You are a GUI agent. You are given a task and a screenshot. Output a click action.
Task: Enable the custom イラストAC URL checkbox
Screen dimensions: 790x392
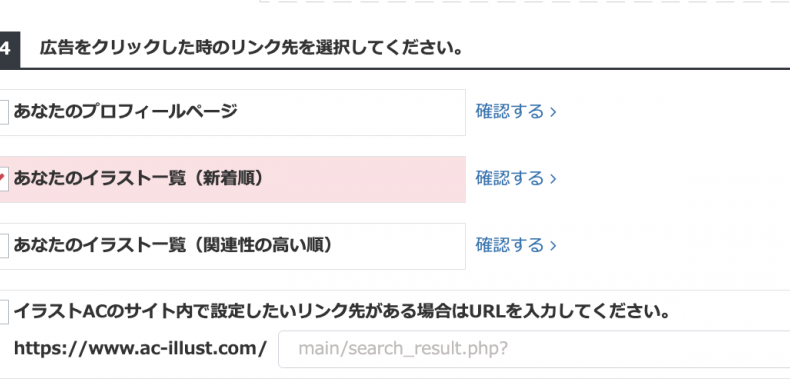[4, 312]
